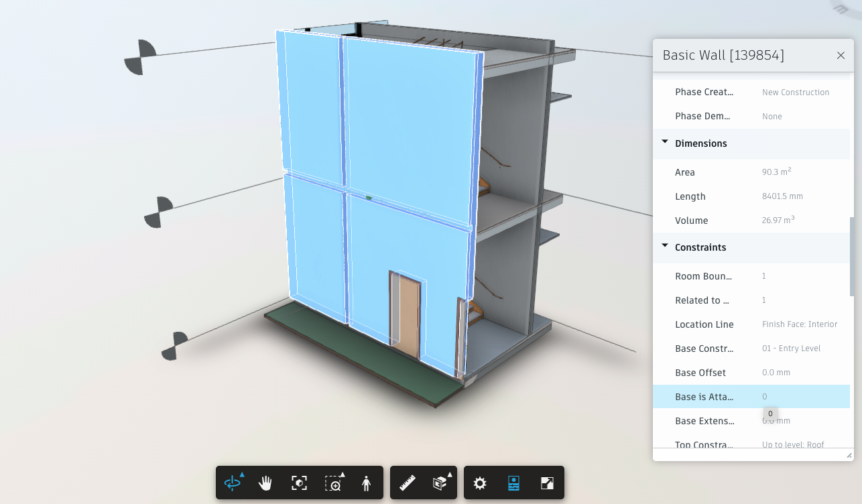
Task: Toggle the Properties panel button
Action: click(513, 483)
